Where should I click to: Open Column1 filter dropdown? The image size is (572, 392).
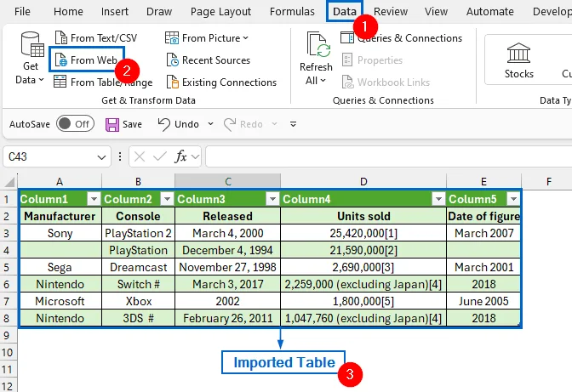(94, 199)
